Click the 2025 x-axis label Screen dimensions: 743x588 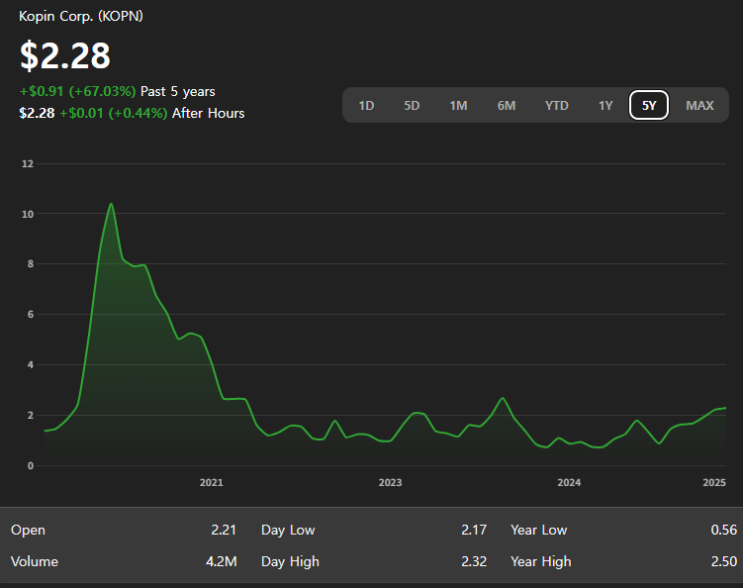tap(714, 482)
